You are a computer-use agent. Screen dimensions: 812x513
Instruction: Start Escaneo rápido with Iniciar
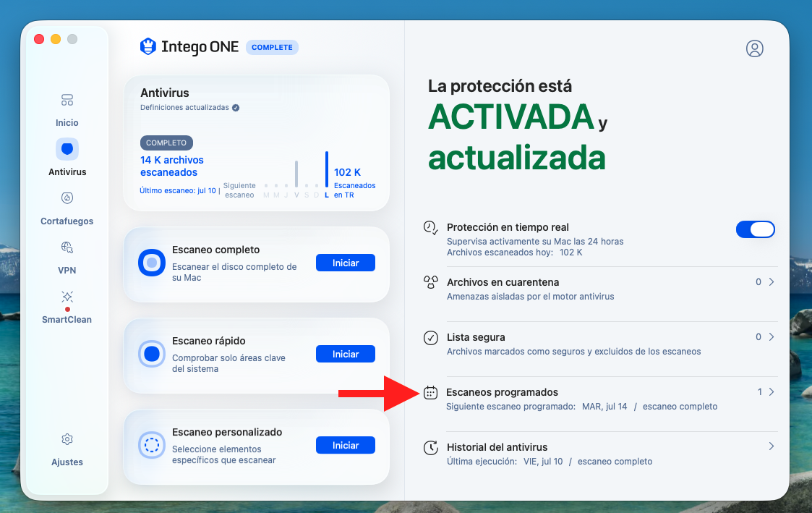point(346,354)
